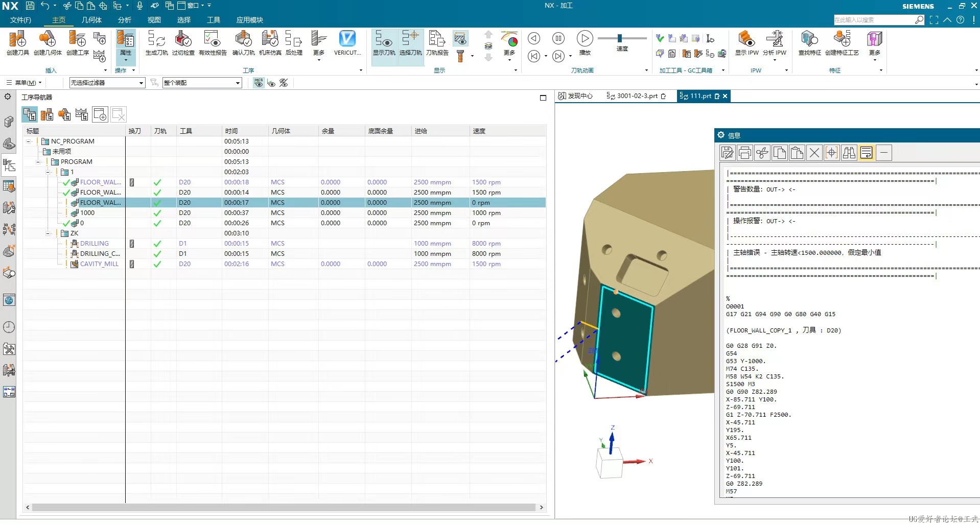Collapse the group 1 node
The width and height of the screenshot is (980, 525).
pyautogui.click(x=48, y=172)
